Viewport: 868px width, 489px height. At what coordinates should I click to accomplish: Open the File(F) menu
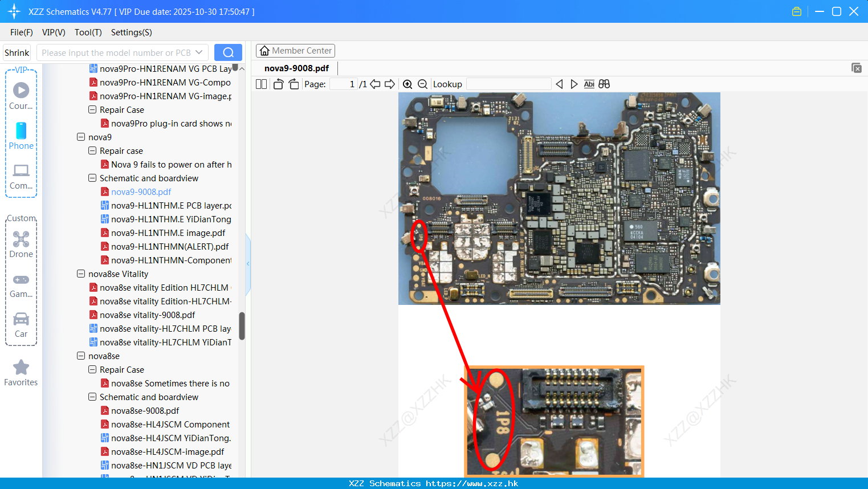(22, 32)
